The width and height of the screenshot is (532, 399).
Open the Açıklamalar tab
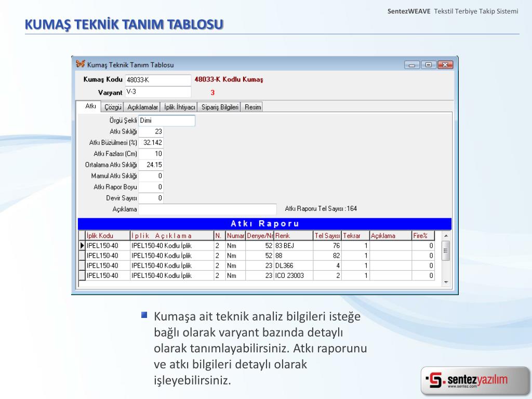(142, 107)
